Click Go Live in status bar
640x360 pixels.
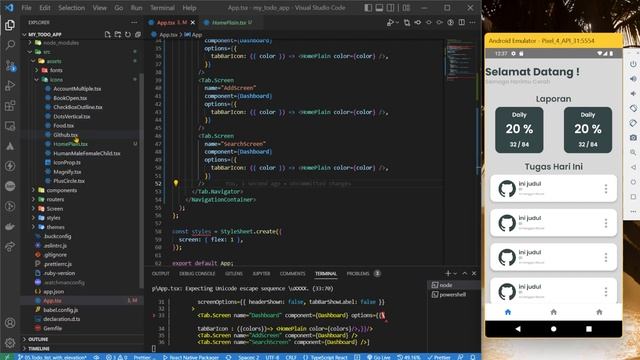[379, 357]
